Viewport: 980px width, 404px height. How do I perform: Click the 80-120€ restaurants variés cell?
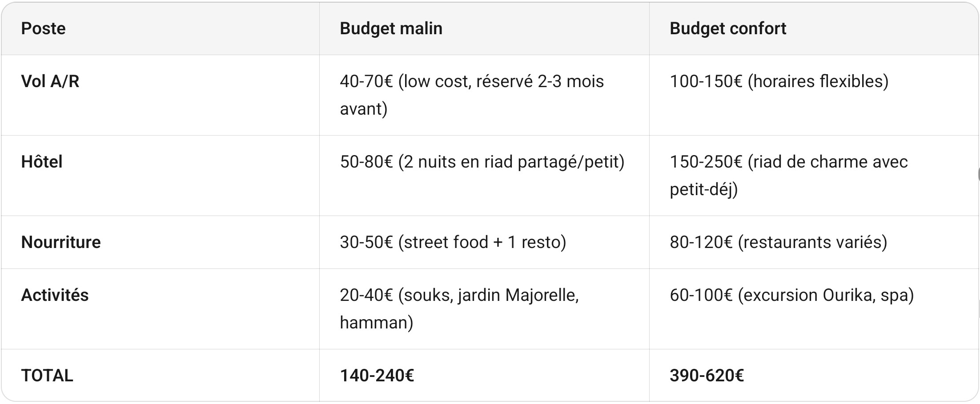pyautogui.click(x=778, y=242)
